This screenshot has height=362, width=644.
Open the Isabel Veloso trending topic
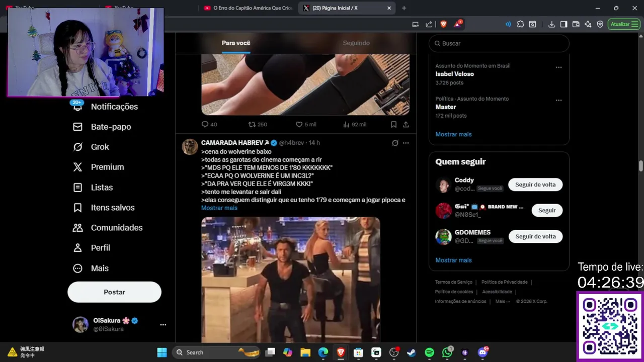[454, 74]
